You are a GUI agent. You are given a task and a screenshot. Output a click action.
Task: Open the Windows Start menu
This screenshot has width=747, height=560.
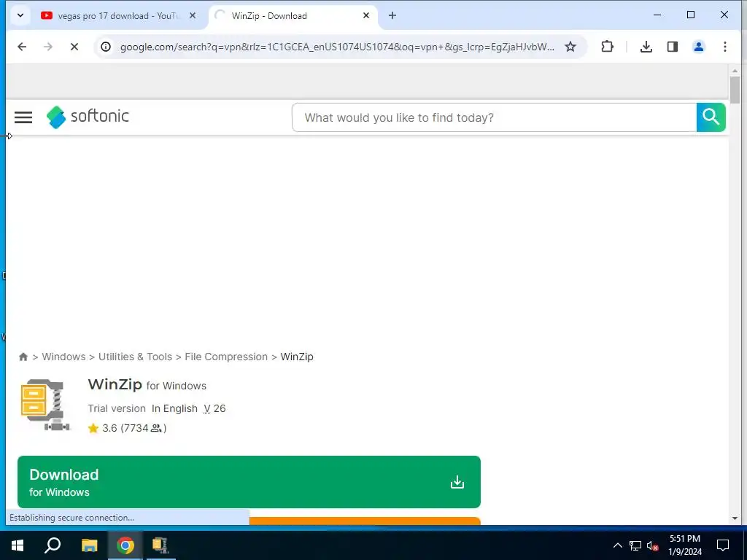(x=18, y=545)
